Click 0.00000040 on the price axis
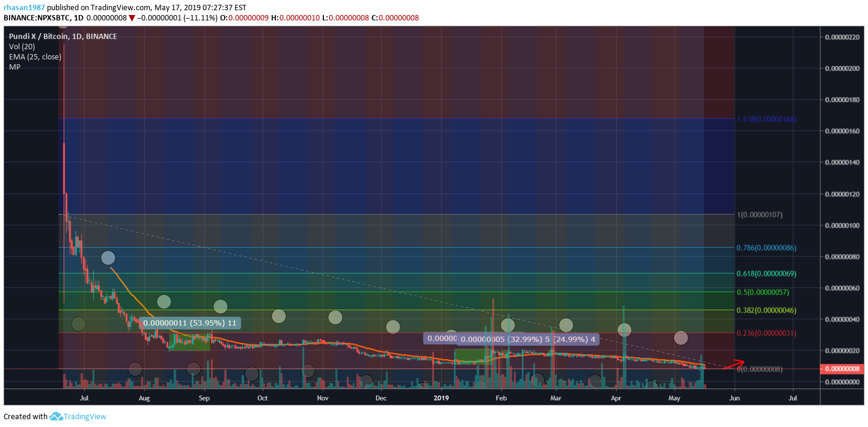 tap(843, 319)
